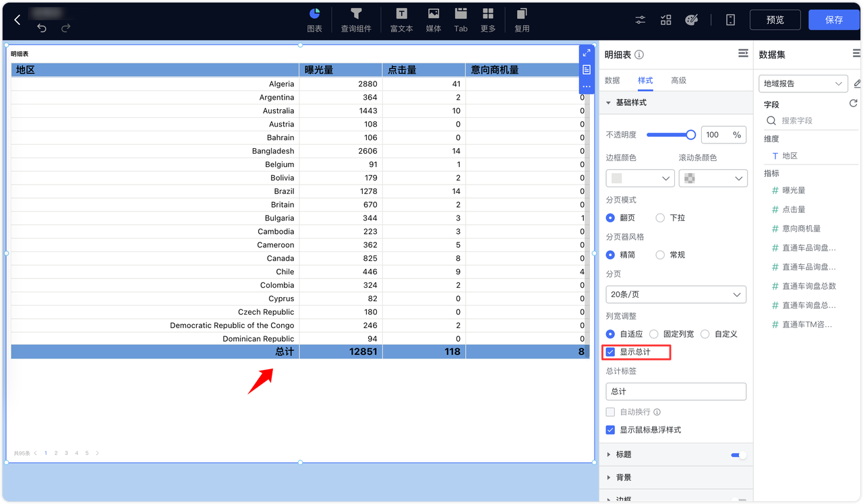Uncheck the 显示总计 checkbox
Screen dimensions: 863x504
pos(610,352)
